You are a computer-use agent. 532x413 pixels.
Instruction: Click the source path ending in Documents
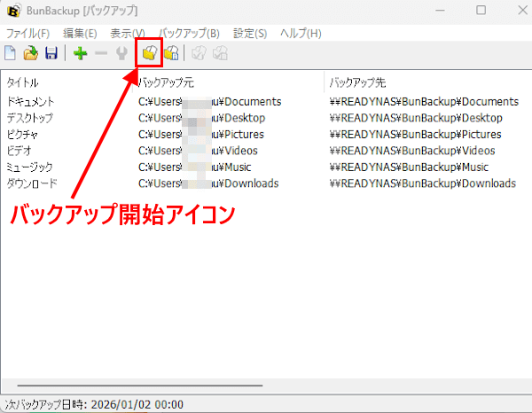[x=209, y=101]
